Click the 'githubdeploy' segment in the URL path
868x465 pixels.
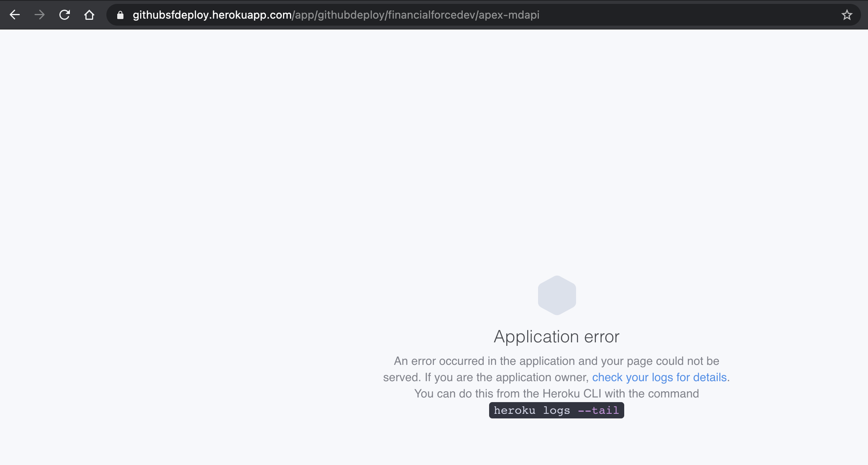click(x=351, y=15)
